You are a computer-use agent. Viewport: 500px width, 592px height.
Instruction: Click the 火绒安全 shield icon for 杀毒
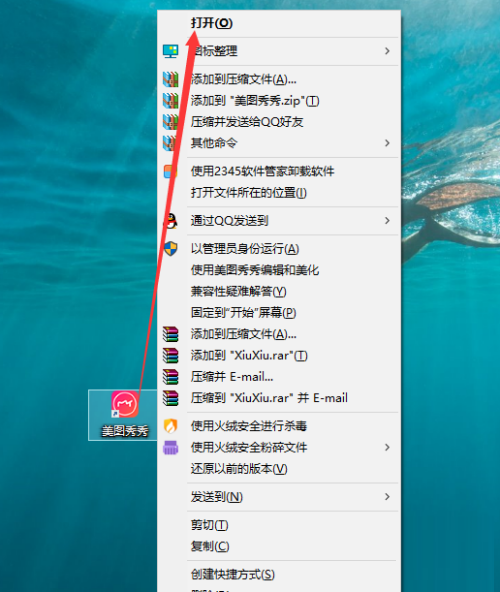click(x=170, y=426)
